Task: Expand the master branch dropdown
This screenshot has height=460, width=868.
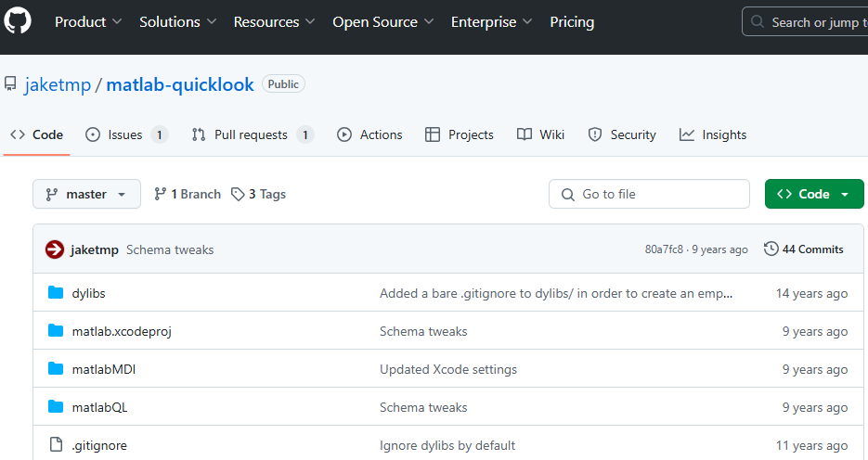Action: [x=86, y=195]
